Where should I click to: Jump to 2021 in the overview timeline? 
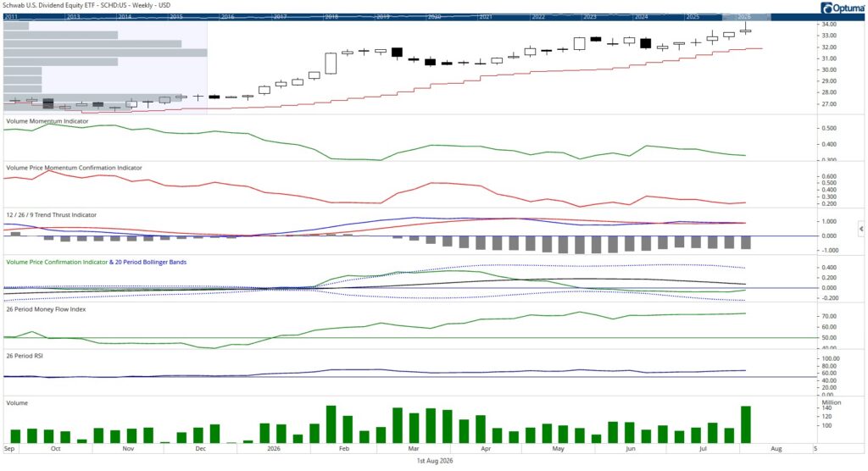coord(486,17)
